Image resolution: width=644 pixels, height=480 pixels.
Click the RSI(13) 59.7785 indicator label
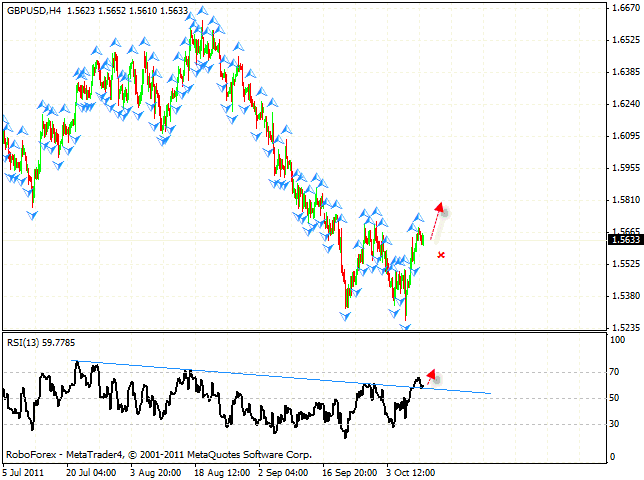(40, 342)
